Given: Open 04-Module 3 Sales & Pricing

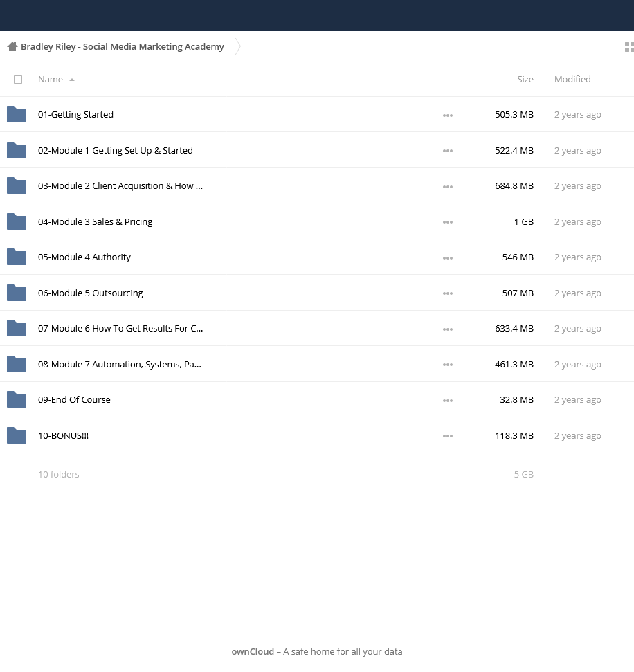Looking at the screenshot, I should 95,221.
